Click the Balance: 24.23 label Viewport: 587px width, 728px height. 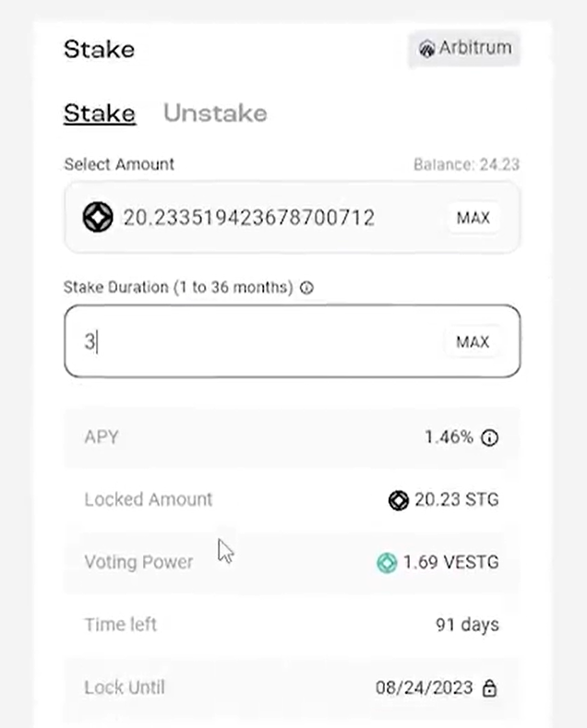click(x=466, y=164)
